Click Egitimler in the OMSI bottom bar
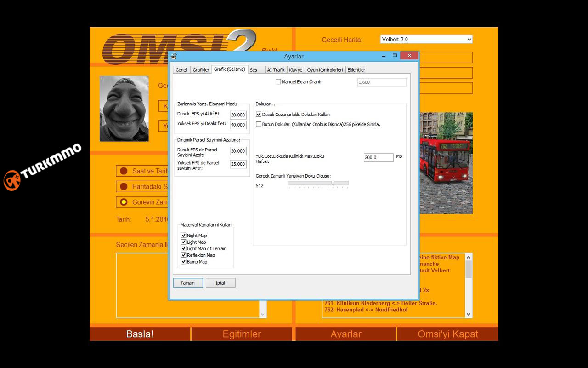The height and width of the screenshot is (368, 588). (242, 334)
